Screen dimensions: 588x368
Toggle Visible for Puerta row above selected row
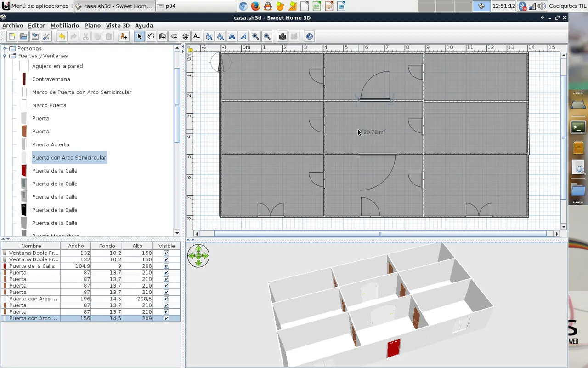coord(166,312)
